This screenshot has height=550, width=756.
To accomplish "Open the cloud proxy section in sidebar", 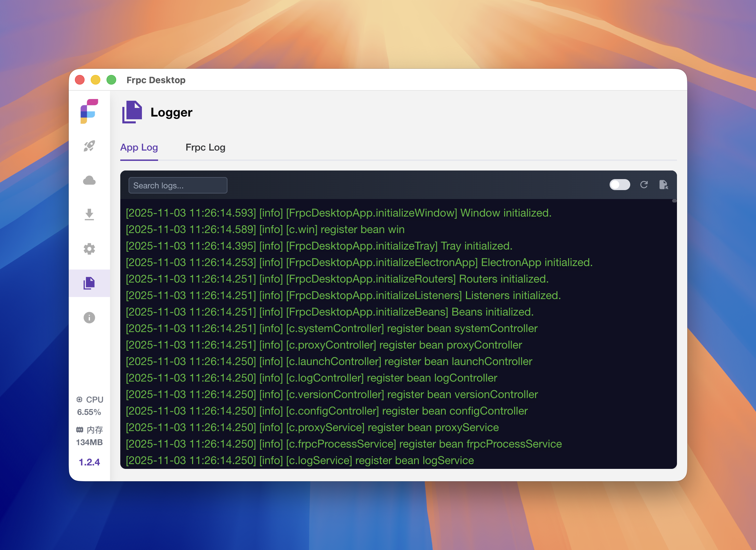I will tap(89, 180).
